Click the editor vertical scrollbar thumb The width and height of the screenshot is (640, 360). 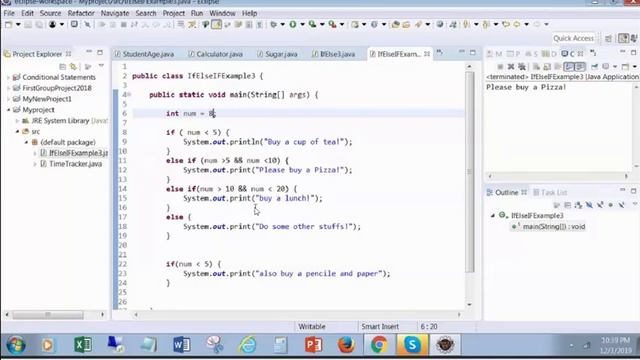click(x=469, y=171)
